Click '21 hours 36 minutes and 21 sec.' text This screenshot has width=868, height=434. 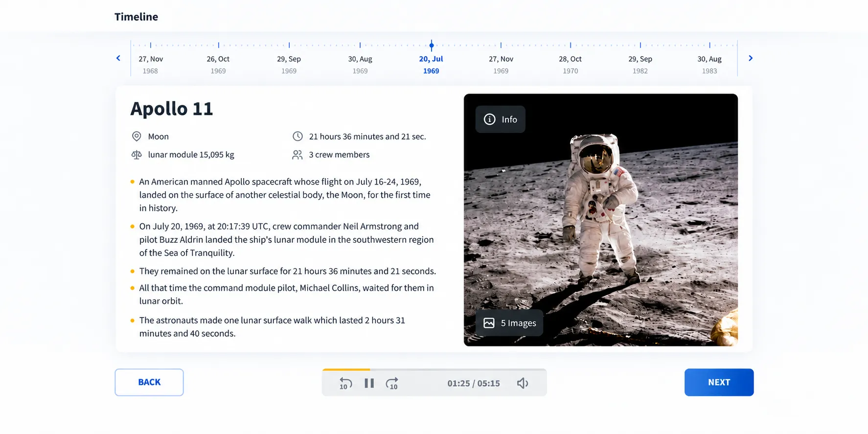tap(367, 137)
